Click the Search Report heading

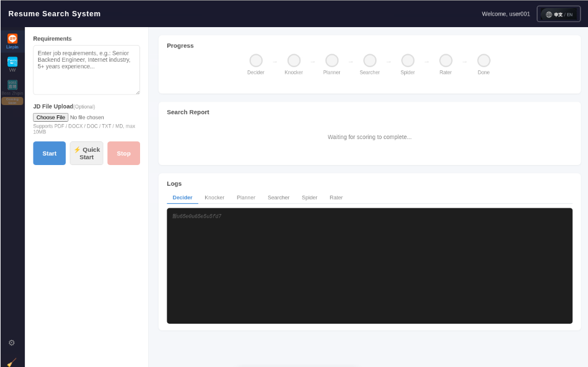point(188,112)
